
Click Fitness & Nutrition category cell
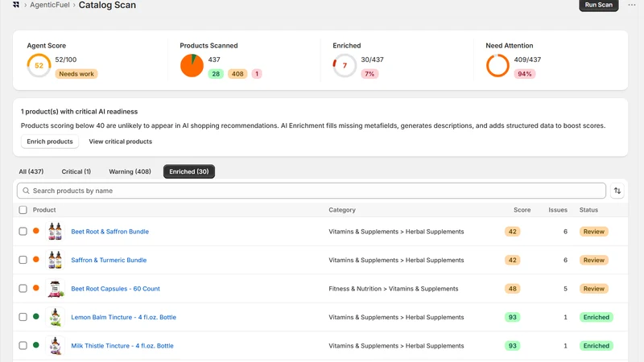[x=394, y=289]
